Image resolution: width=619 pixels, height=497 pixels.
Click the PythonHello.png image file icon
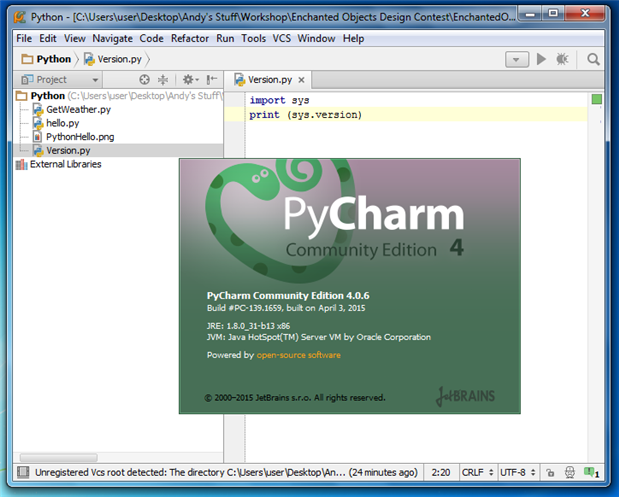pos(37,137)
